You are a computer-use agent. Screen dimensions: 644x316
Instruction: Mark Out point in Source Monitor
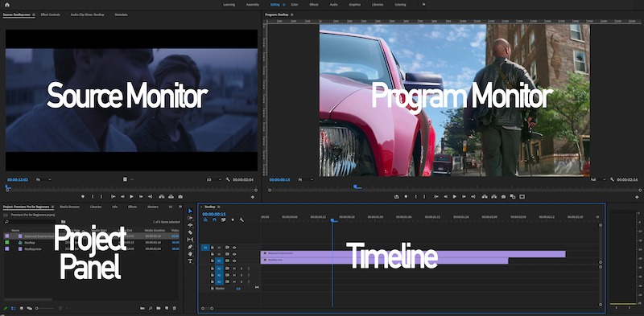pos(101,196)
